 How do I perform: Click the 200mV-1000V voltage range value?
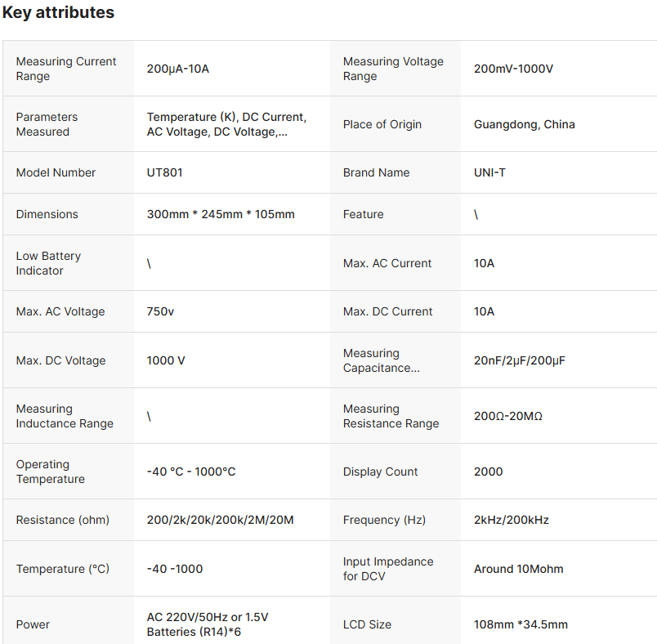click(x=513, y=69)
